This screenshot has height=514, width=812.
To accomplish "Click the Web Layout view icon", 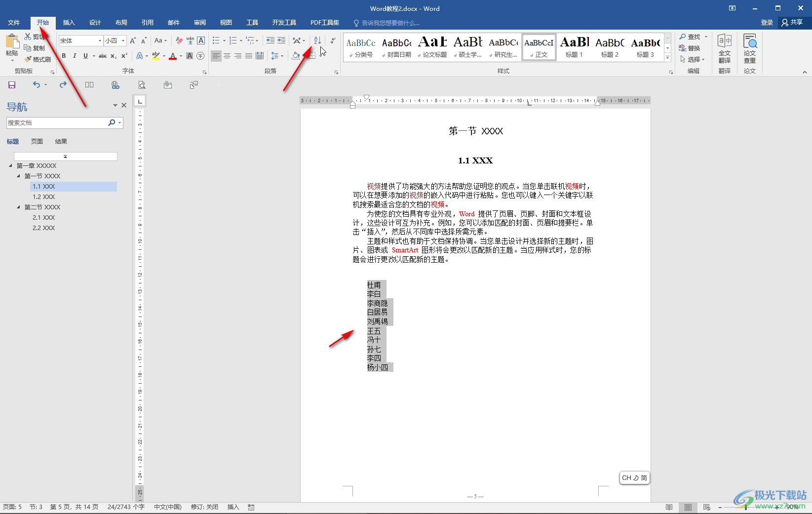I will coord(707,507).
